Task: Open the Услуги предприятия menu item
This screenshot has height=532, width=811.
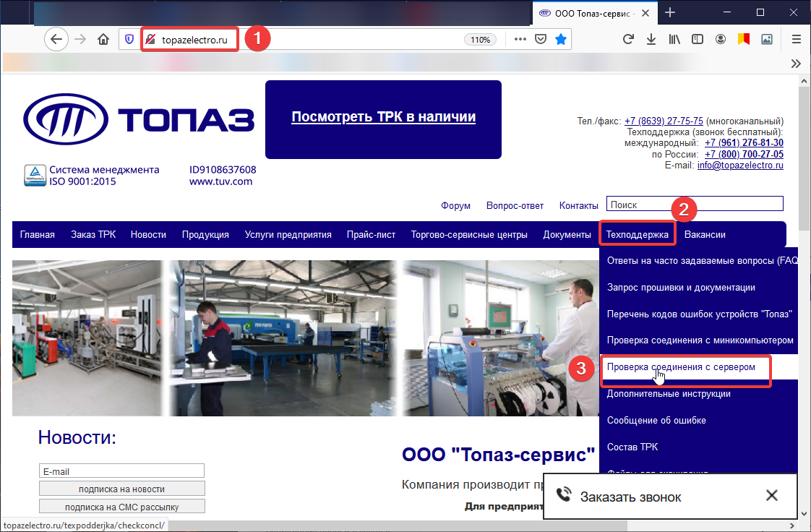Action: click(x=288, y=235)
